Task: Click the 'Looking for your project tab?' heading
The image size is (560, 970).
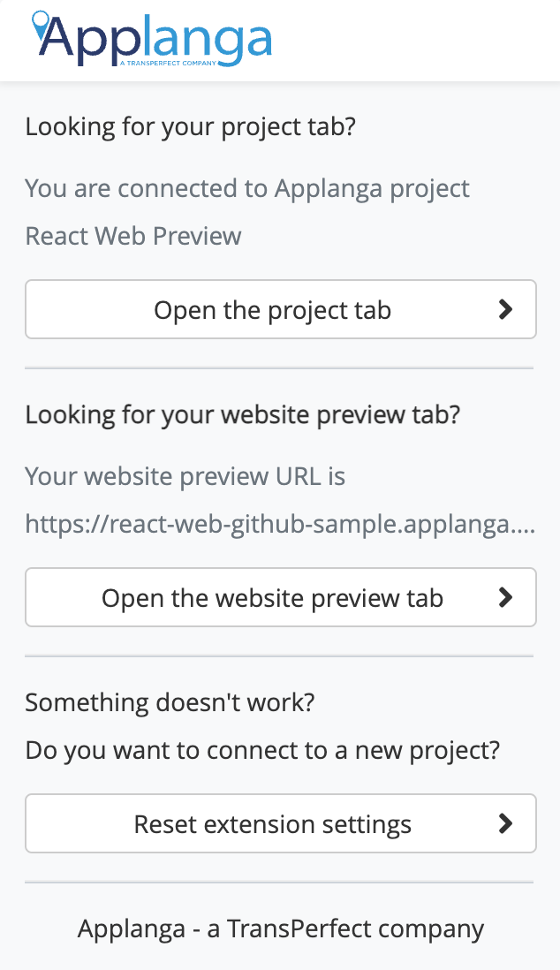Action: [191, 127]
